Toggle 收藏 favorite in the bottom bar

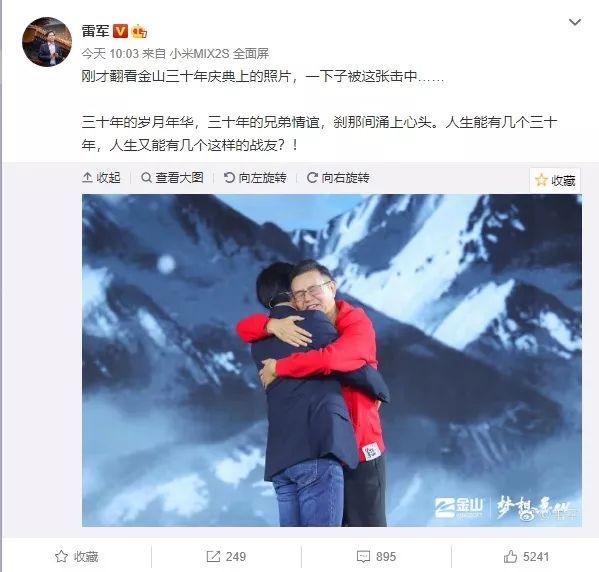coord(77,557)
